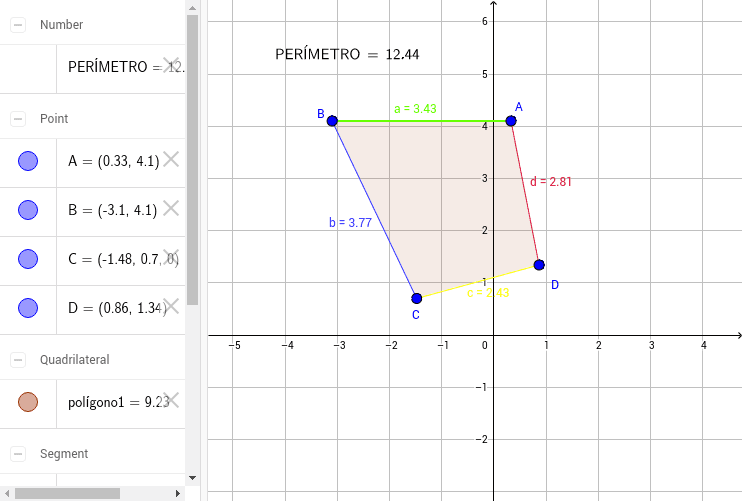Toggle visibility of point C
The image size is (744, 503).
click(x=28, y=259)
